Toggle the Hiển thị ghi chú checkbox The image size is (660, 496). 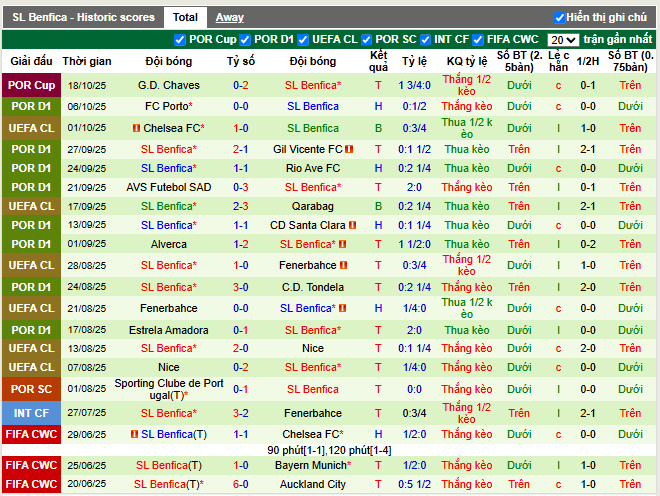560,17
